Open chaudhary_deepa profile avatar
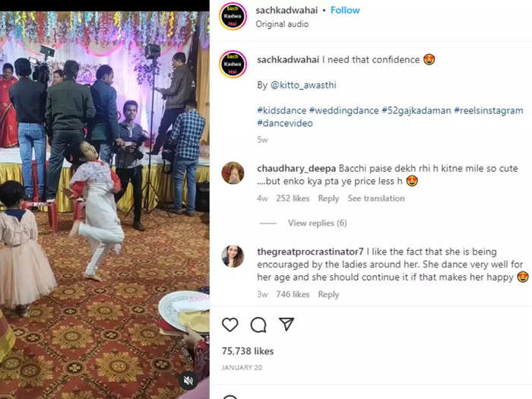This screenshot has height=399, width=532. [x=233, y=173]
